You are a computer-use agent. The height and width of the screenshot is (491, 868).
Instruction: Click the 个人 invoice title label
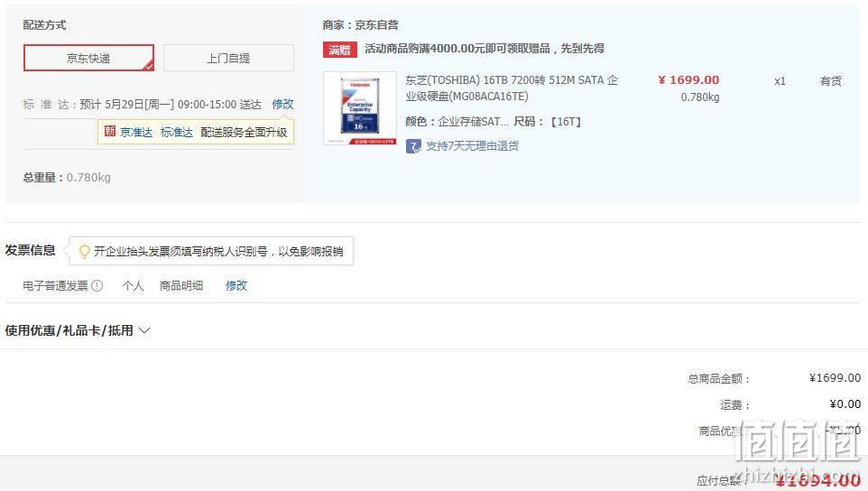click(x=133, y=285)
